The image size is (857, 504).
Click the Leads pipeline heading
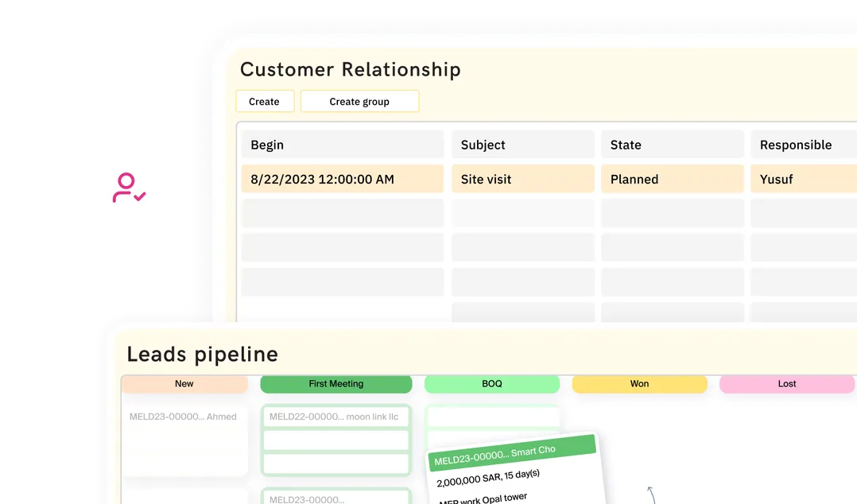pyautogui.click(x=202, y=355)
